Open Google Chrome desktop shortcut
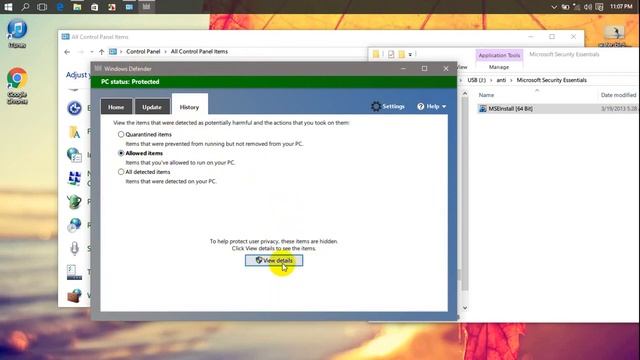 coord(17,86)
